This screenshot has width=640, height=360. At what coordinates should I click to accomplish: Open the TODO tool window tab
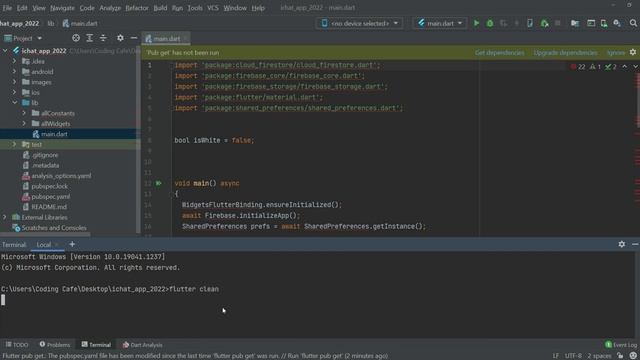pos(17,345)
